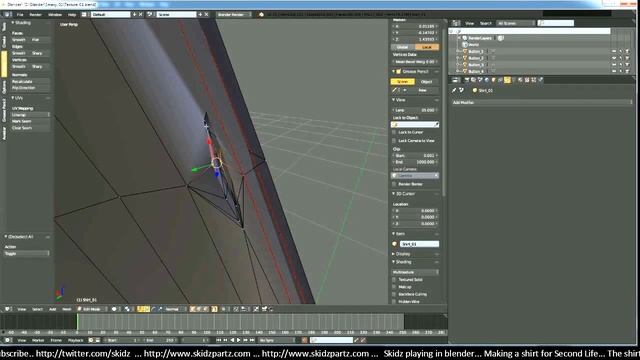Toggle render camera icon for Button_3
Image resolution: width=640 pixels, height=360 pixels.
pyautogui.click(x=627, y=64)
